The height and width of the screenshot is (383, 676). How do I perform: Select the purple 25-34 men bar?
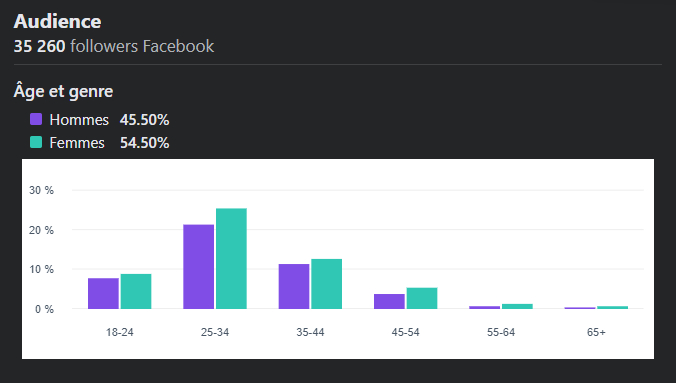tap(198, 267)
